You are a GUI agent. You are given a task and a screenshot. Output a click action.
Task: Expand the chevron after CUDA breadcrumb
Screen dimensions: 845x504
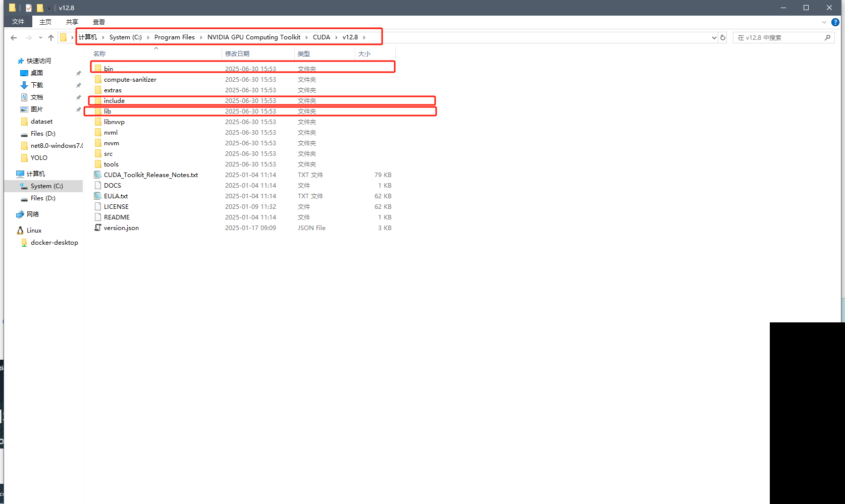(x=336, y=37)
